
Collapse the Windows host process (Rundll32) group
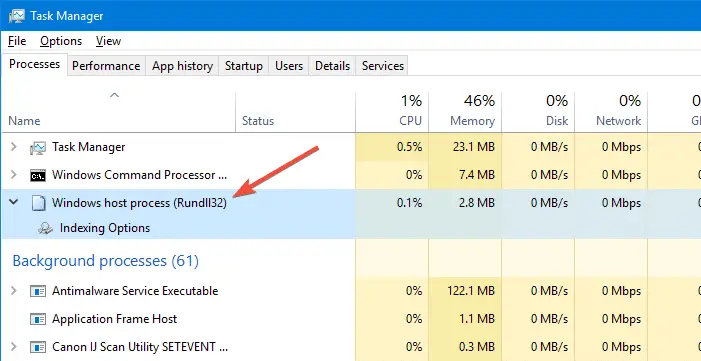14,202
